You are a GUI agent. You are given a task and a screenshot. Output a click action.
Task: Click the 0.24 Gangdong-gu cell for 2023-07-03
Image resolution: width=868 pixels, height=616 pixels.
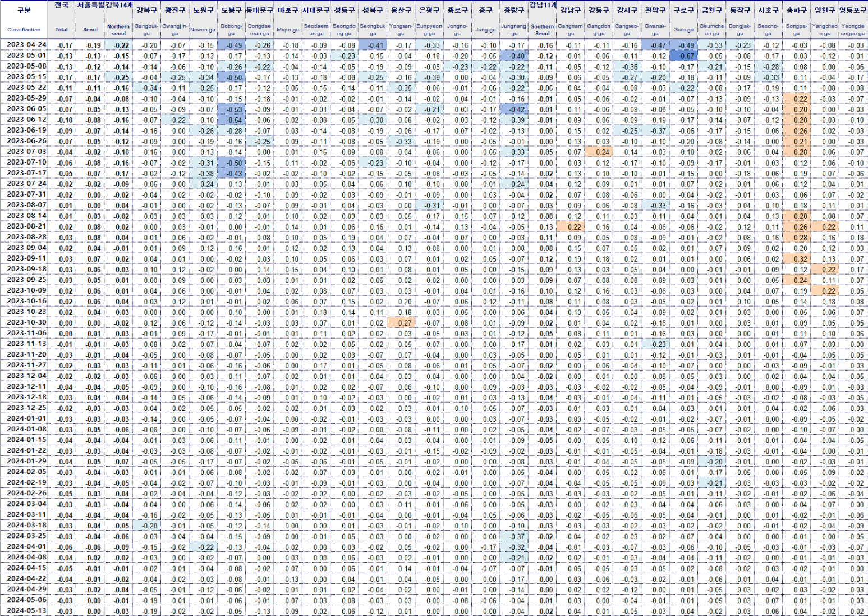[599, 152]
